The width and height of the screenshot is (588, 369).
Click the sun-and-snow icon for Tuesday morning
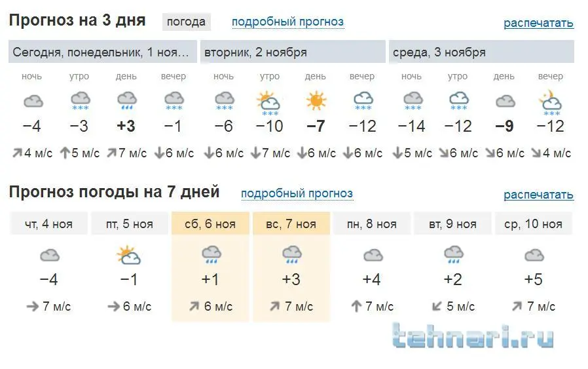pos(269,102)
